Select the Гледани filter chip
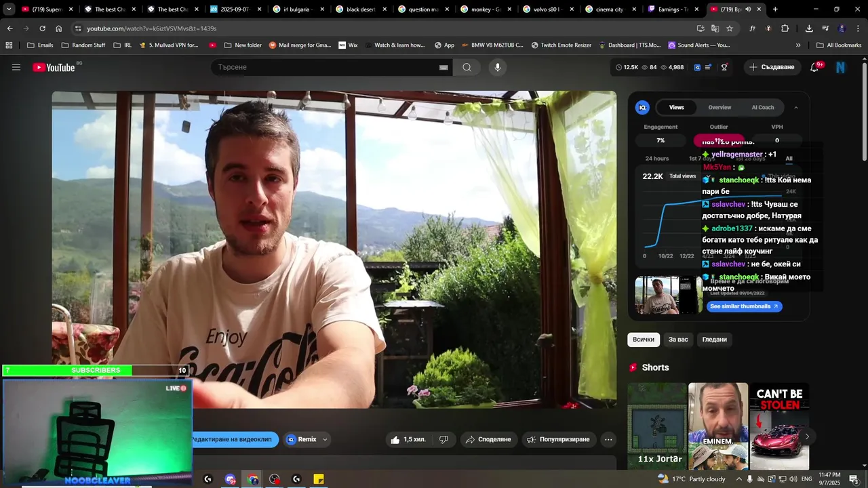The image size is (868, 488). point(715,340)
